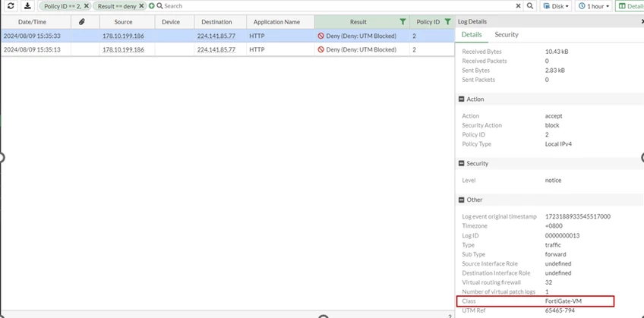Viewport: 644px width, 318px height.
Task: Click the Timezone value +0800
Action: (554, 226)
